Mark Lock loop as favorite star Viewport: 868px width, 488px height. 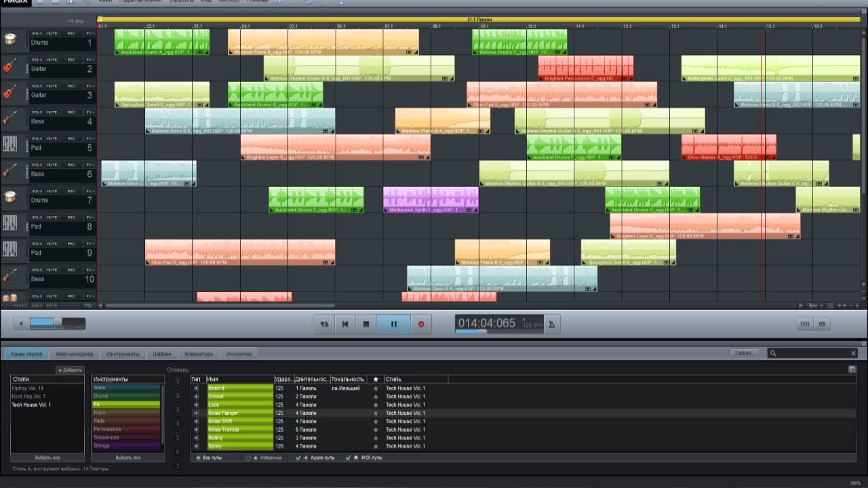click(x=376, y=405)
